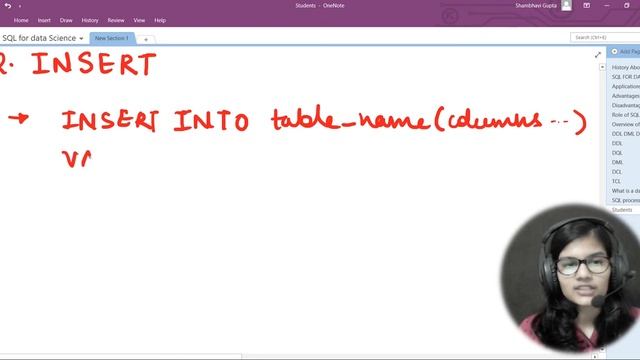This screenshot has width=640, height=360.
Task: Open the DCL page in list
Action: (x=617, y=172)
